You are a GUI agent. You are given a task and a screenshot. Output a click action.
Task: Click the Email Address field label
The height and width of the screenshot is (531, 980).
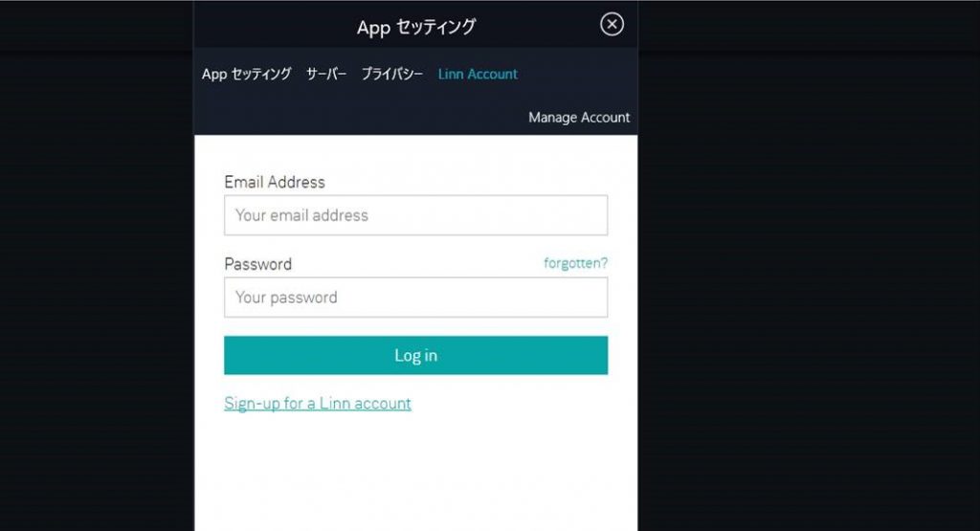tap(275, 182)
